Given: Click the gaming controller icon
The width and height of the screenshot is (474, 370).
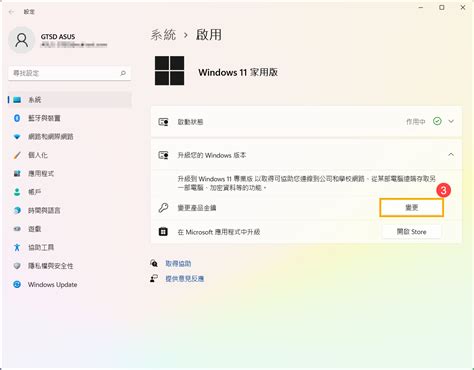Looking at the screenshot, I should click(17, 229).
